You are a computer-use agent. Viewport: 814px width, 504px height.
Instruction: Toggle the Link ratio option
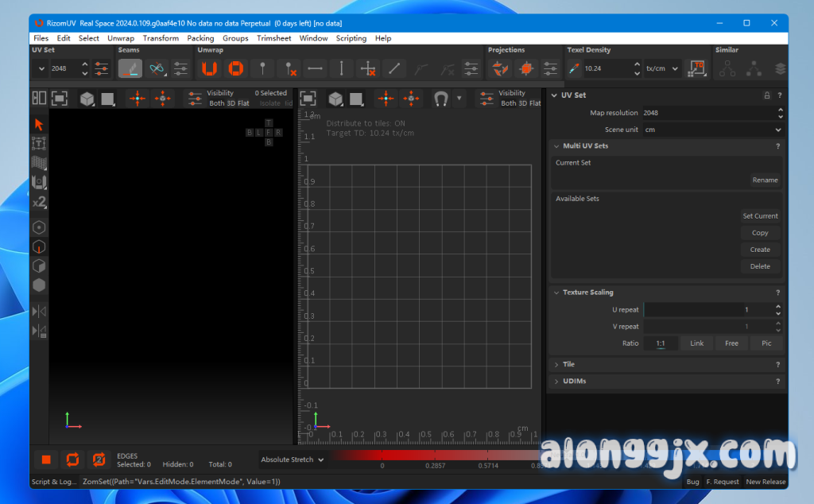pos(696,343)
